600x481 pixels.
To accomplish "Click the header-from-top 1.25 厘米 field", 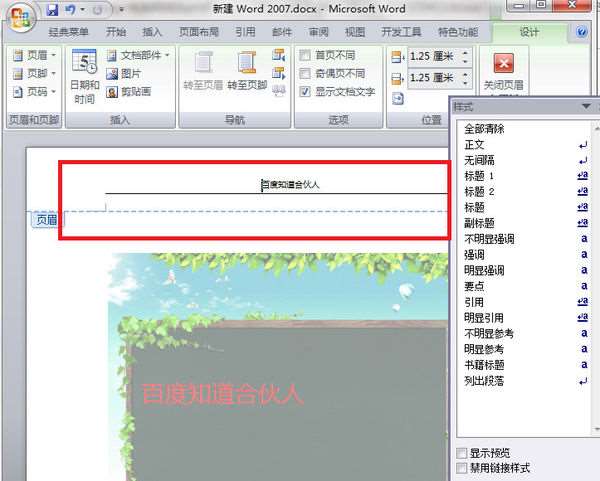I will (x=433, y=57).
